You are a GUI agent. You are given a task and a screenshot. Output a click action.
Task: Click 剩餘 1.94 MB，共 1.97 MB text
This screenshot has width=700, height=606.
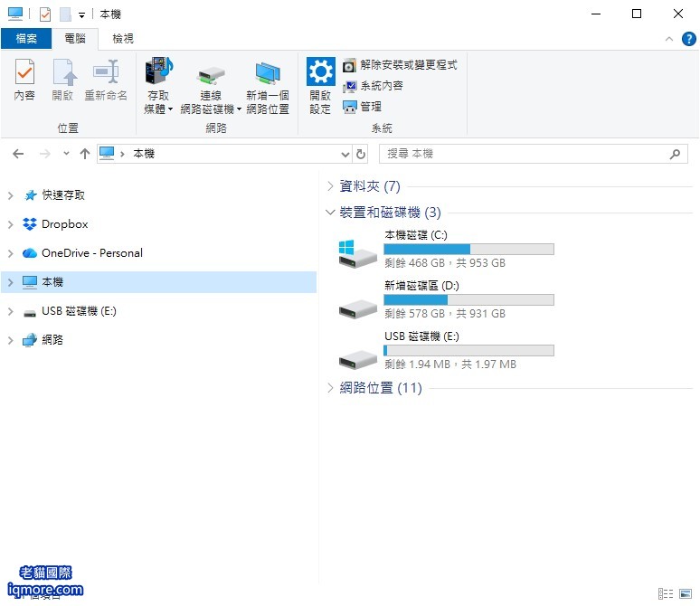pos(450,365)
